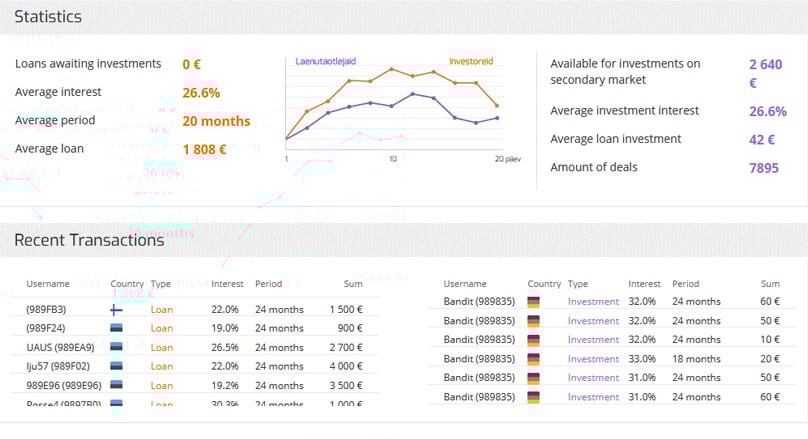808x439 pixels.
Task: Click the purple 26.6% investment interest value
Action: pos(768,111)
